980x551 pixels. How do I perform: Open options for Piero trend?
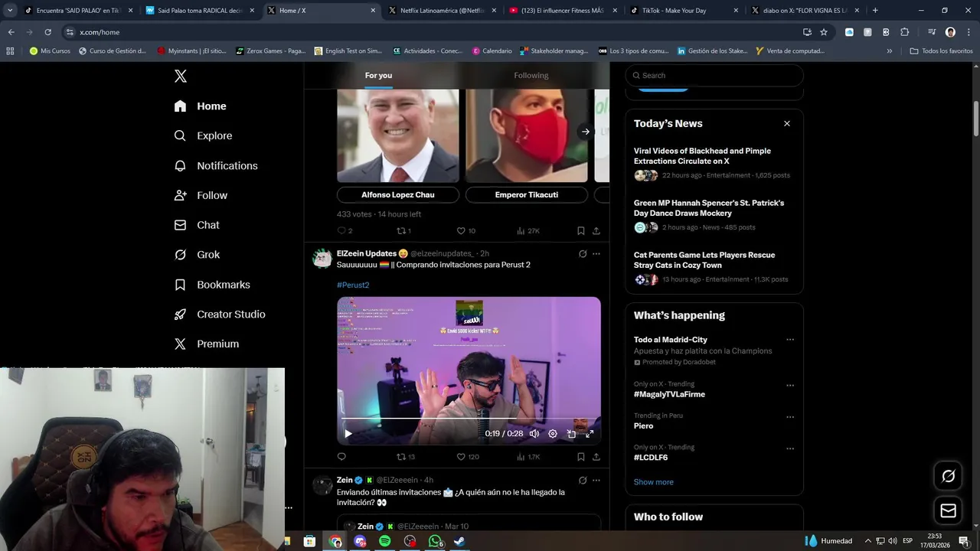[790, 417]
